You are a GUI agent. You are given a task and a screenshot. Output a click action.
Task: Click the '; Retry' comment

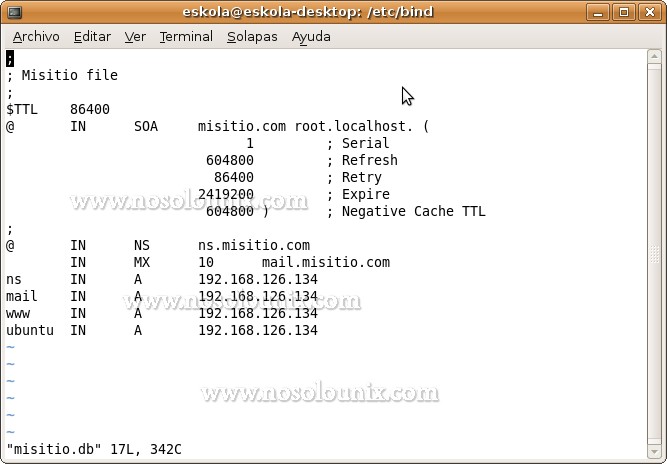[354, 177]
